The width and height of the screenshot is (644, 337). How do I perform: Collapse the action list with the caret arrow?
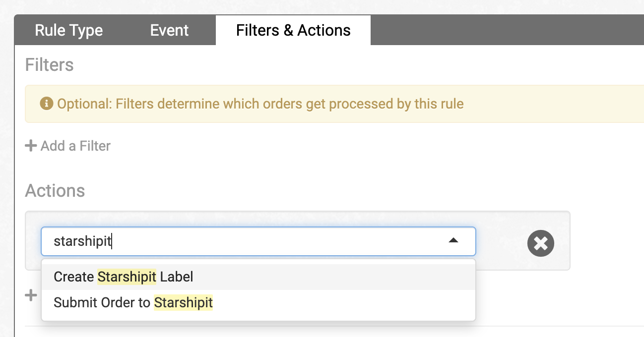coord(453,241)
